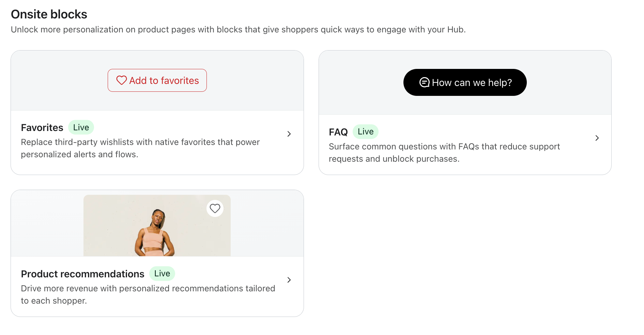Open the Favorites block title
Screen dimensions: 644x335
[x=42, y=128]
